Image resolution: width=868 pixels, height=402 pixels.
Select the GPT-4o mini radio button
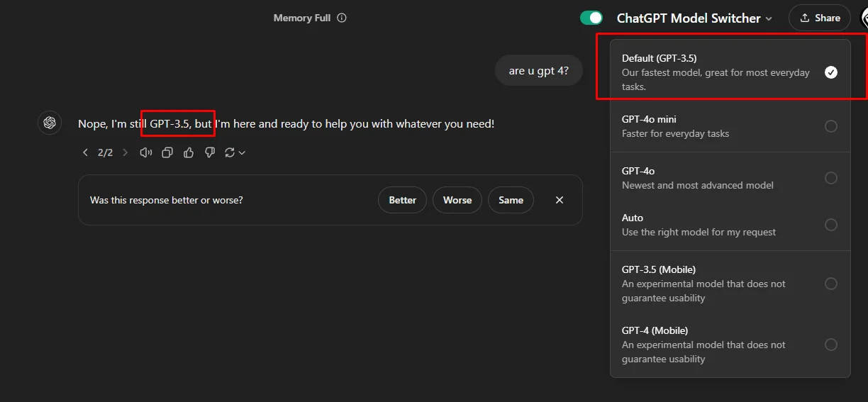point(831,126)
